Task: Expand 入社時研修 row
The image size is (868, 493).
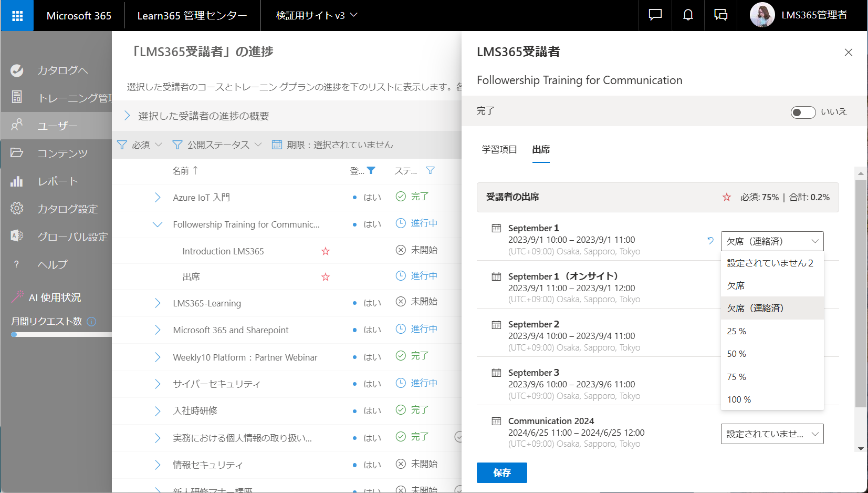Action: 158,410
